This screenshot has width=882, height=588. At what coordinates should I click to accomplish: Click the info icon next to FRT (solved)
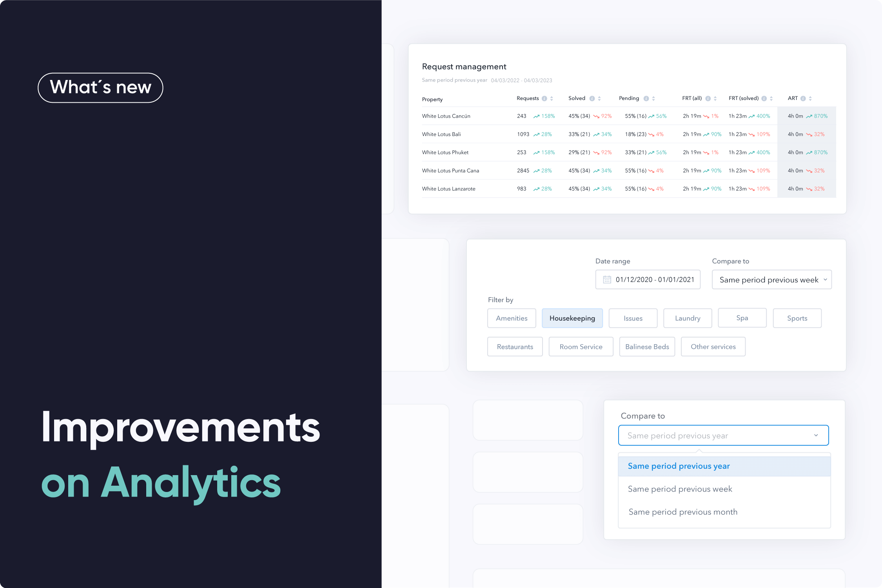pos(765,98)
